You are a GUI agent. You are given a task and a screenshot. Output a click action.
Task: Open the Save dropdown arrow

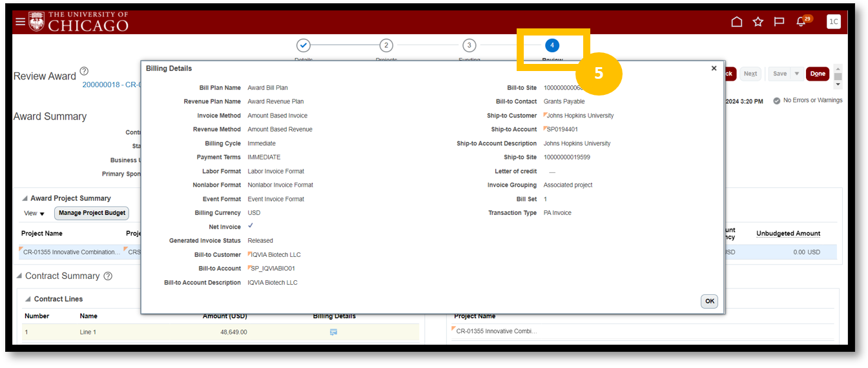(x=797, y=74)
